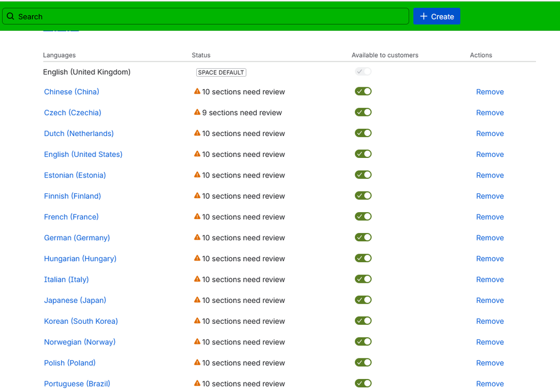
Task: Open the Hungarian (Hungary) language link
Action: click(80, 259)
